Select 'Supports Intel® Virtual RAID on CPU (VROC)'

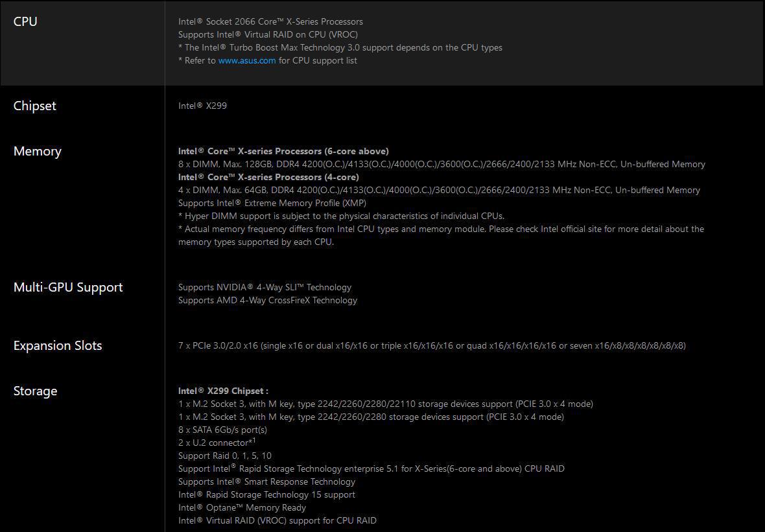point(268,34)
